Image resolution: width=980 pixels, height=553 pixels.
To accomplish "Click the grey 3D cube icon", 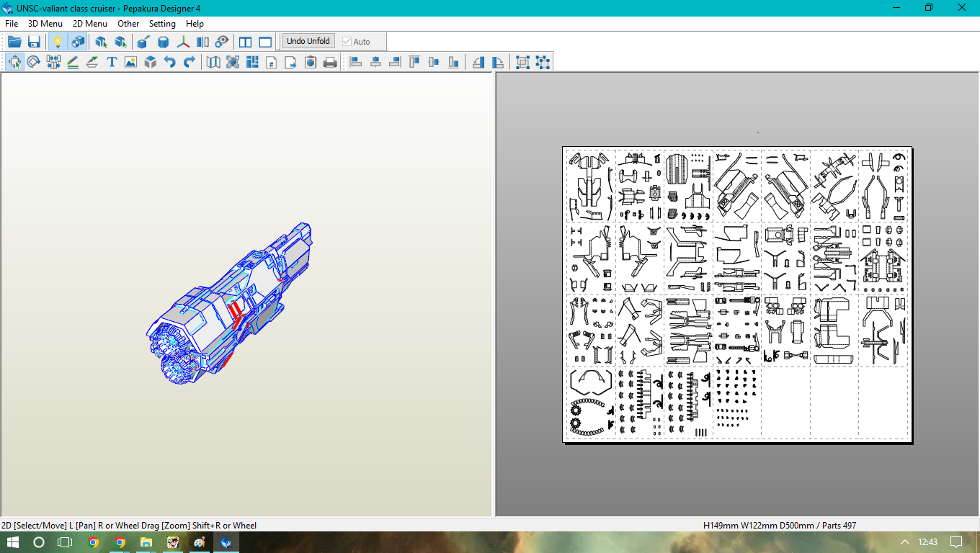I will click(x=150, y=62).
